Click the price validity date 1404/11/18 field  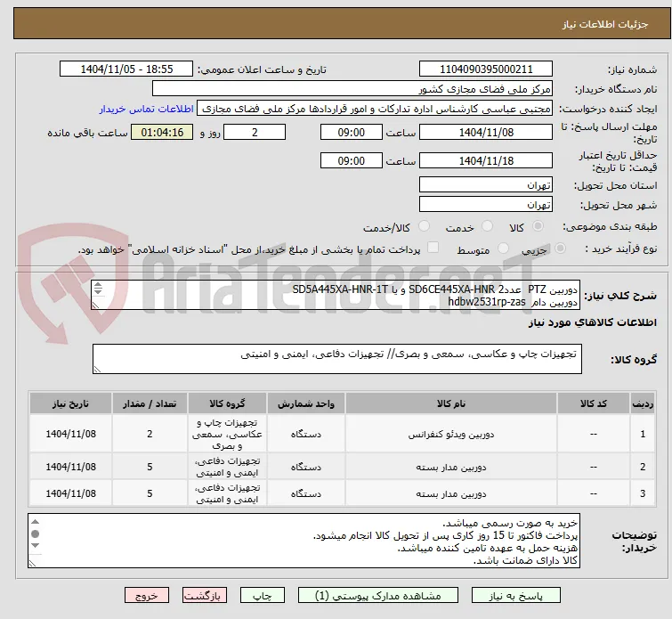pos(486,161)
